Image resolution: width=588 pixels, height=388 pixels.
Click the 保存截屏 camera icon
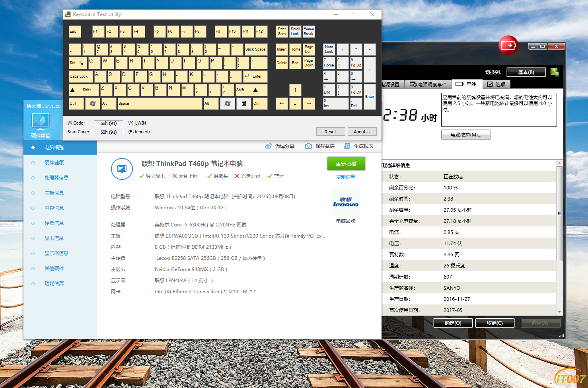(308, 146)
